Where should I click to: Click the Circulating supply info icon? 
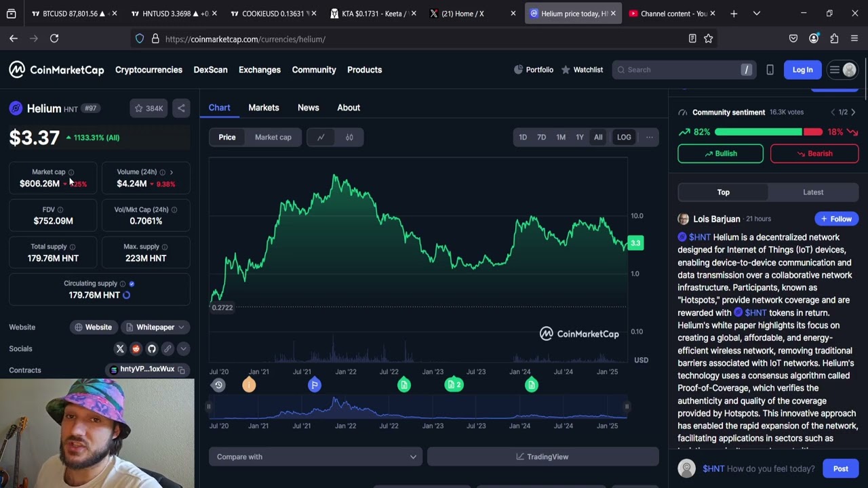coord(123,284)
